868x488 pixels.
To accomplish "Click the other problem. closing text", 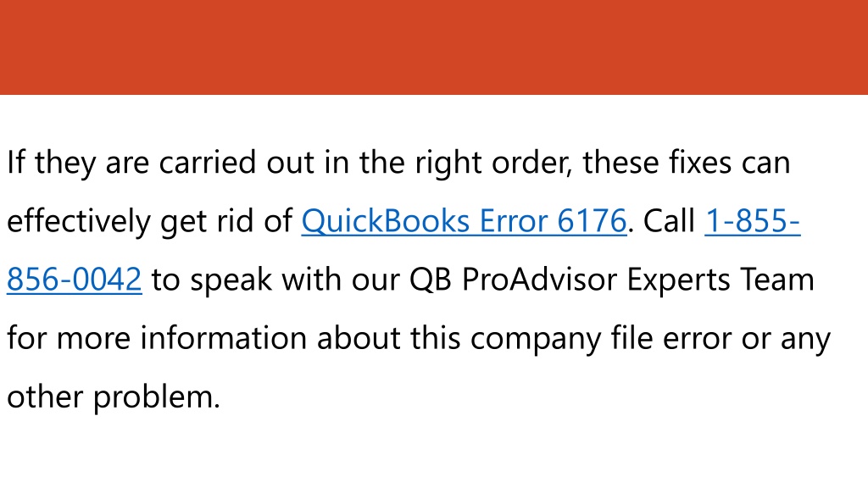I will (x=114, y=397).
